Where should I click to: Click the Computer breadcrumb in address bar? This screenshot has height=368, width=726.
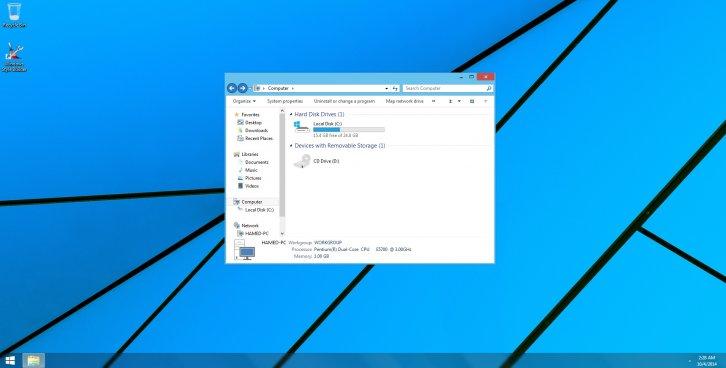[x=278, y=88]
